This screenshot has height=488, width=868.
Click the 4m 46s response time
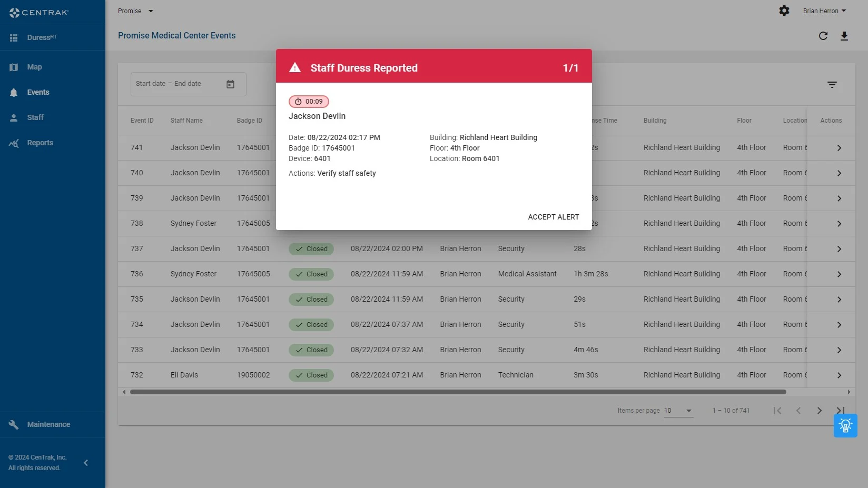pyautogui.click(x=586, y=350)
